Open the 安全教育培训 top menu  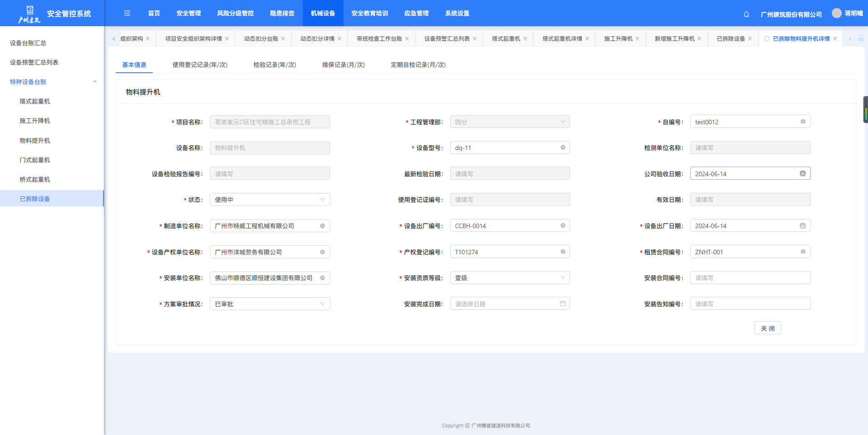coord(369,13)
